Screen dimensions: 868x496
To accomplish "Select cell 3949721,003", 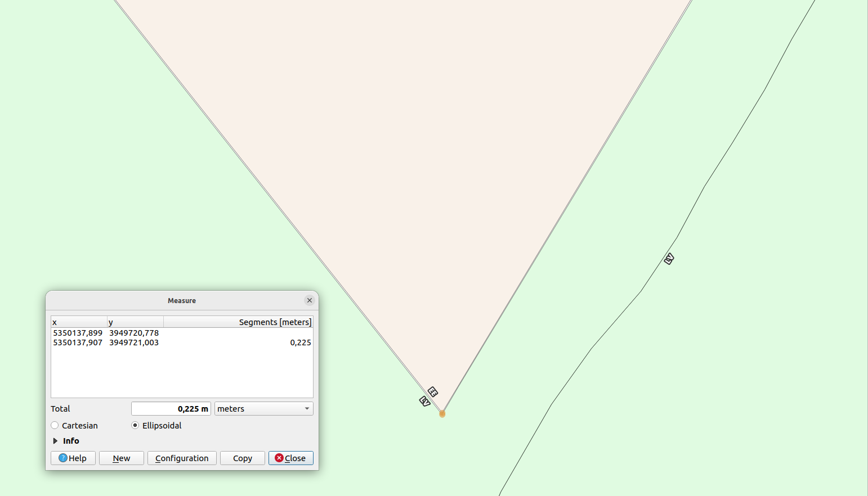I will tap(134, 342).
